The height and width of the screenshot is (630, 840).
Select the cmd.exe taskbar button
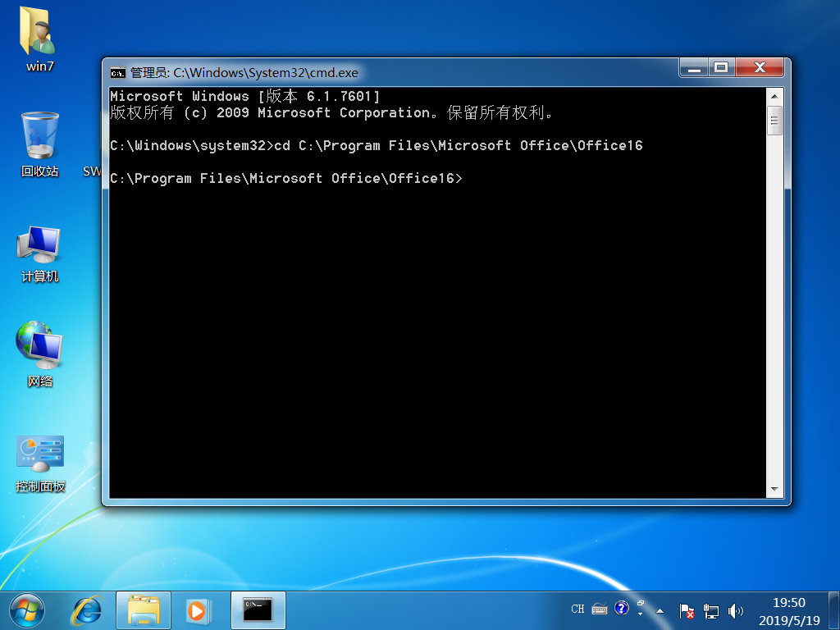[x=258, y=610]
